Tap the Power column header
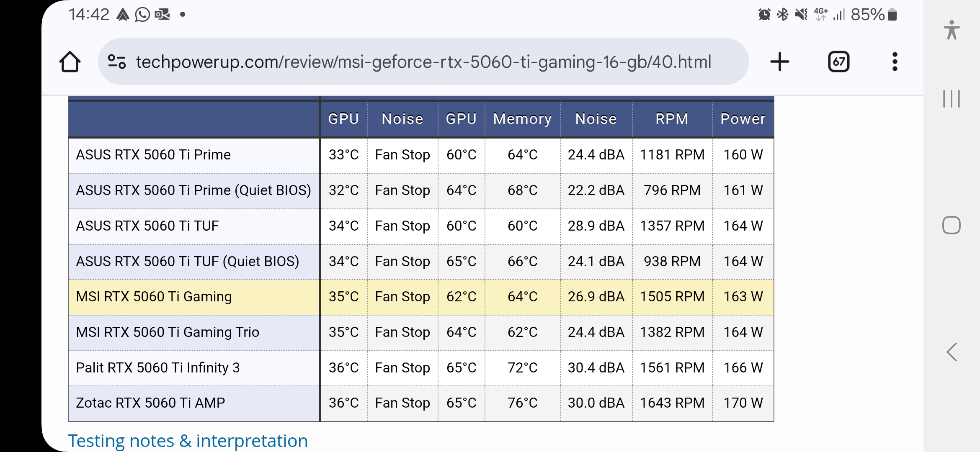 pyautogui.click(x=743, y=119)
